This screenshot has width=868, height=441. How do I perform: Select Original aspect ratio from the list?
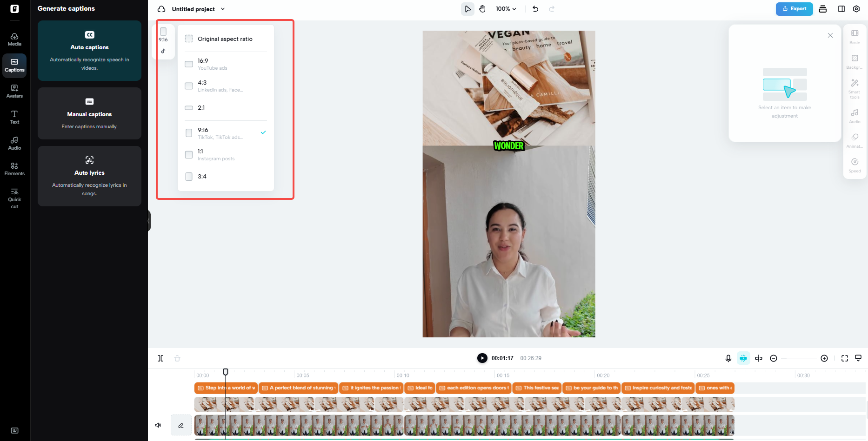(225, 39)
